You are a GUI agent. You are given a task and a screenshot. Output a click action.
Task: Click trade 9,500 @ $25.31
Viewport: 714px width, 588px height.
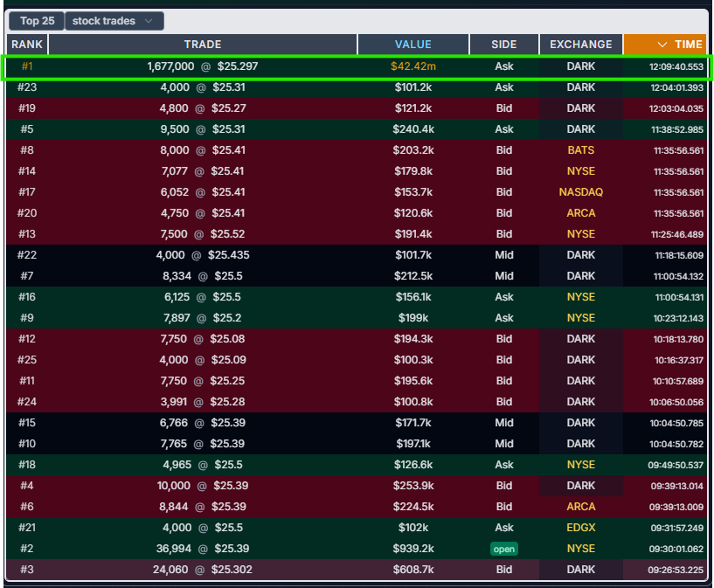pyautogui.click(x=203, y=129)
